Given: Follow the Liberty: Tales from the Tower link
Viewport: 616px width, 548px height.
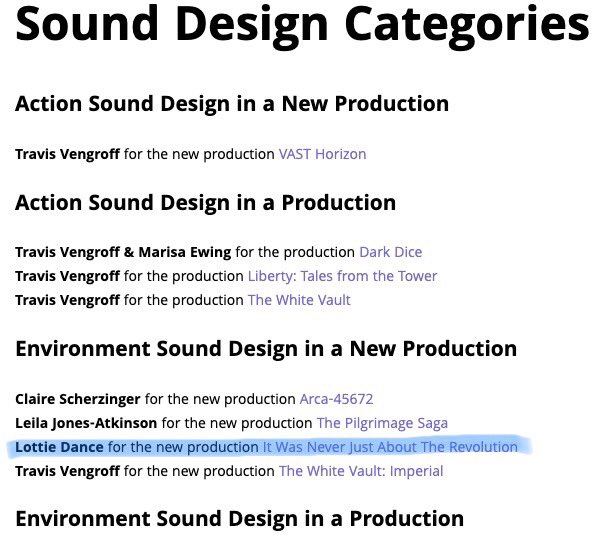Looking at the screenshot, I should click(x=342, y=276).
